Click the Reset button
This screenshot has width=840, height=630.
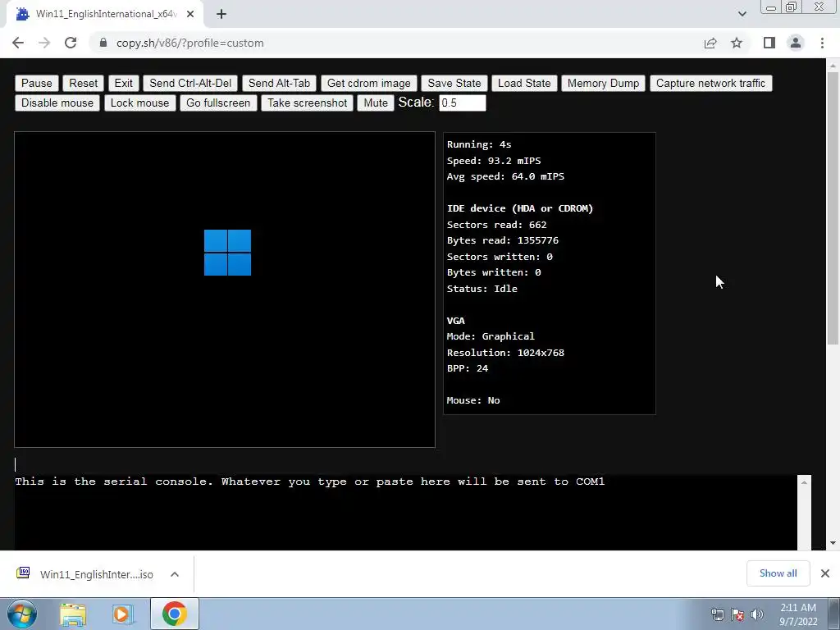[x=83, y=83]
